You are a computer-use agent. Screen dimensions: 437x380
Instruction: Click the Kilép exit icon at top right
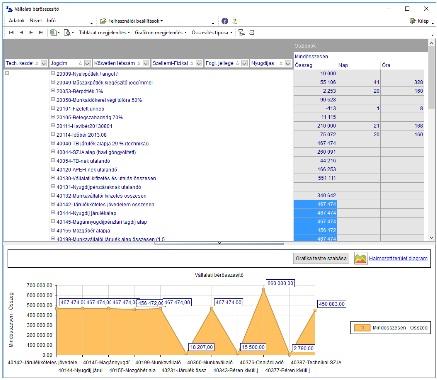413,21
